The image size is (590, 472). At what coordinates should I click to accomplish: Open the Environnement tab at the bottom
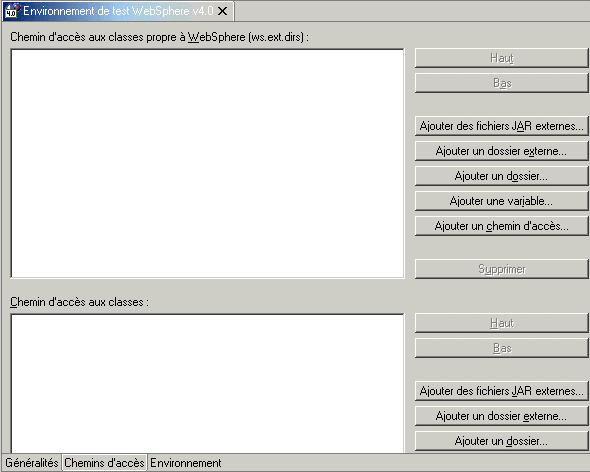click(186, 463)
